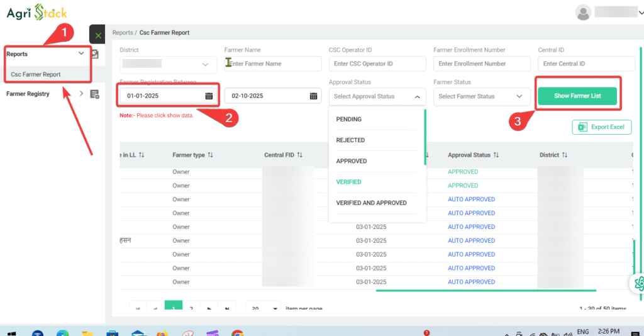Select PENDING in the approval status list
This screenshot has width=644, height=336.
pyautogui.click(x=348, y=119)
